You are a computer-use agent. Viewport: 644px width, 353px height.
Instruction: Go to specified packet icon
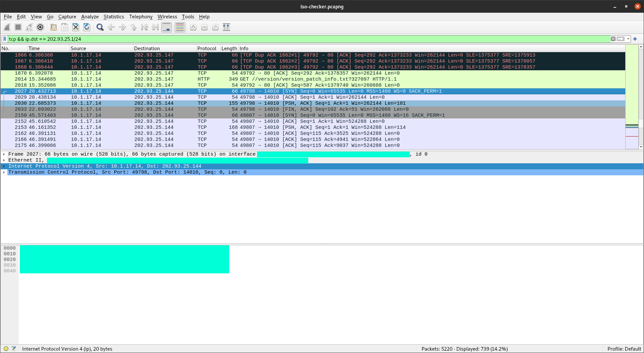(133, 27)
